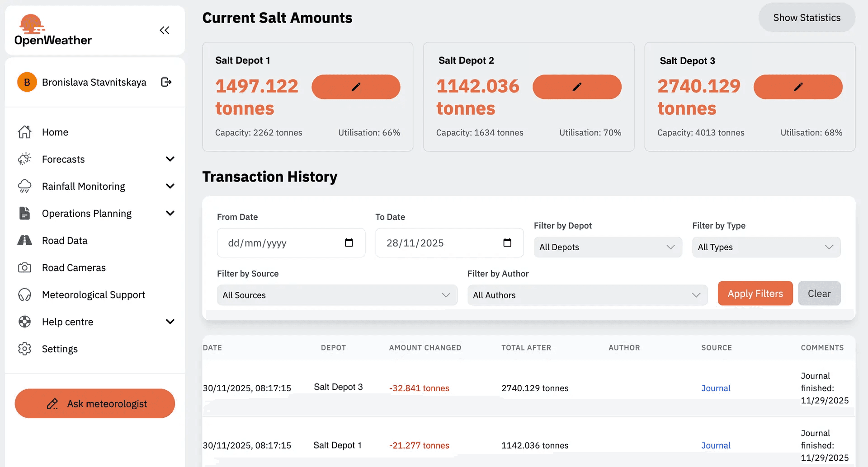The height and width of the screenshot is (467, 868).
Task: Open the From Date calendar picker icon
Action: [x=349, y=243]
